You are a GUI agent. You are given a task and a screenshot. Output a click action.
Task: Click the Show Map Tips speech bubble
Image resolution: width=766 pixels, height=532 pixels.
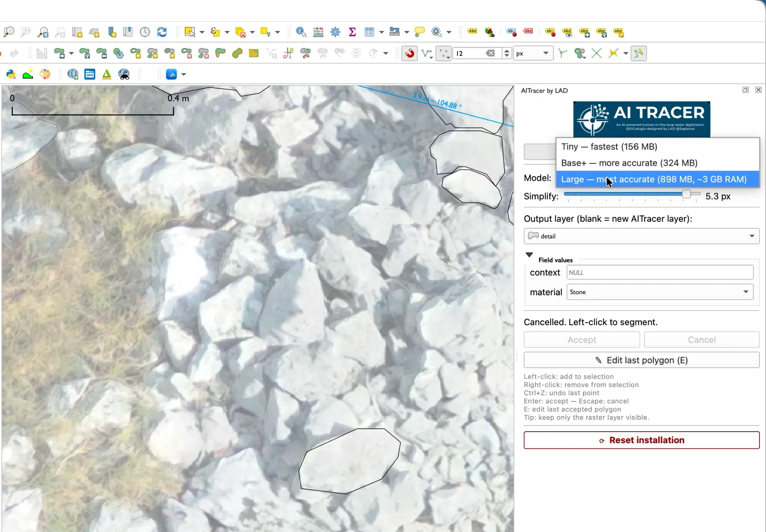click(419, 32)
